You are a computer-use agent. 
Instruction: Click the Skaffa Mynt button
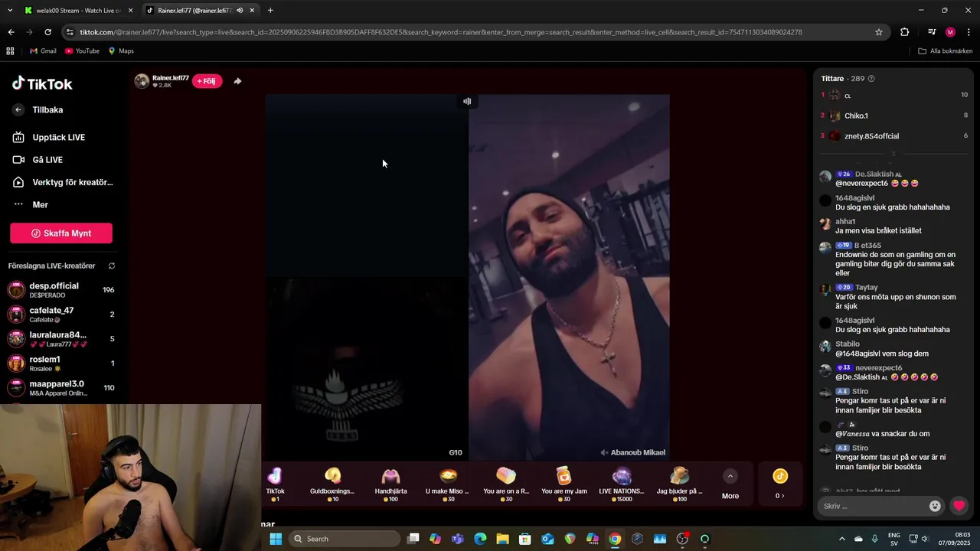click(61, 233)
